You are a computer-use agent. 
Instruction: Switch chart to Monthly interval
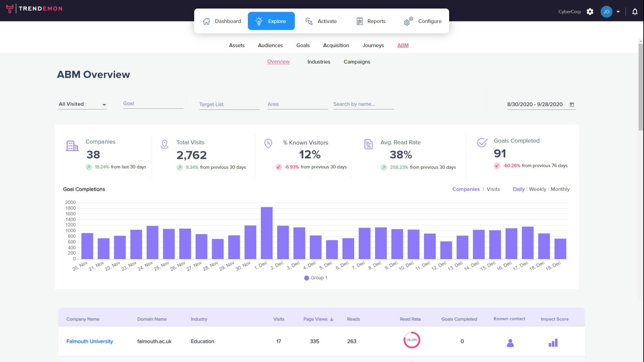click(560, 189)
